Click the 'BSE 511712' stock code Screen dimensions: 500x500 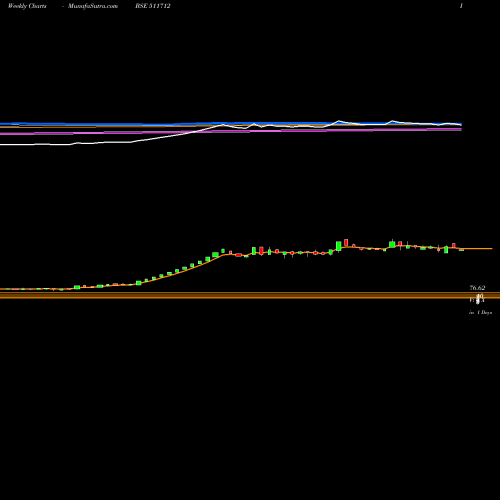pyautogui.click(x=153, y=6)
